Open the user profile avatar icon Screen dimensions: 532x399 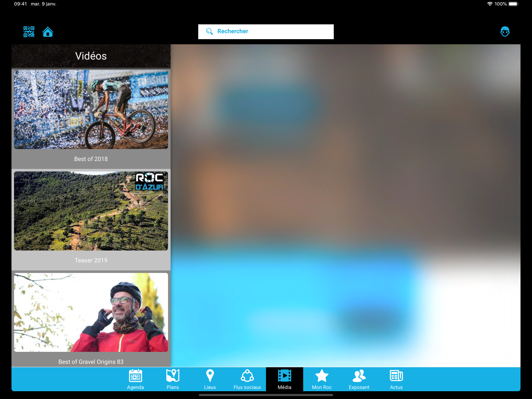pyautogui.click(x=505, y=32)
